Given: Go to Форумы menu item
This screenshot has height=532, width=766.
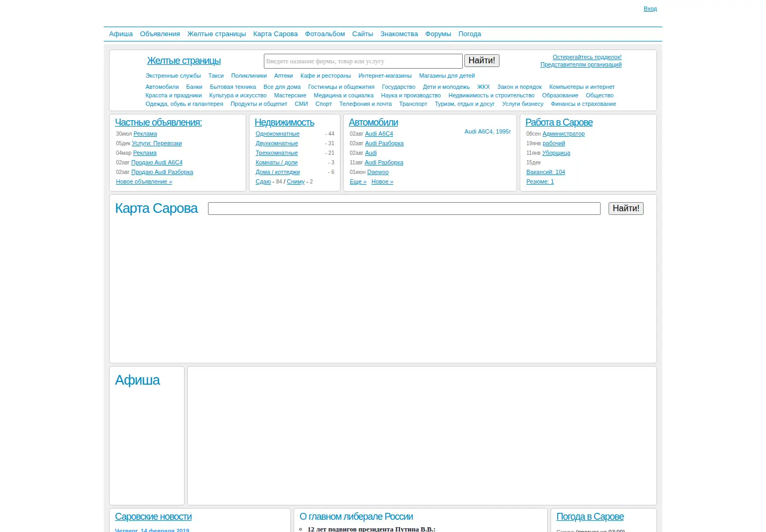Looking at the screenshot, I should [x=438, y=34].
